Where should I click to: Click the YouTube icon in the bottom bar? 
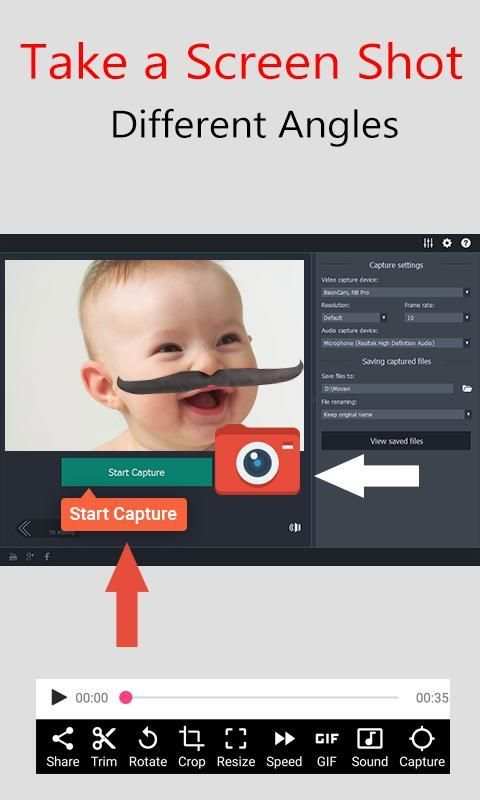click(x=13, y=556)
